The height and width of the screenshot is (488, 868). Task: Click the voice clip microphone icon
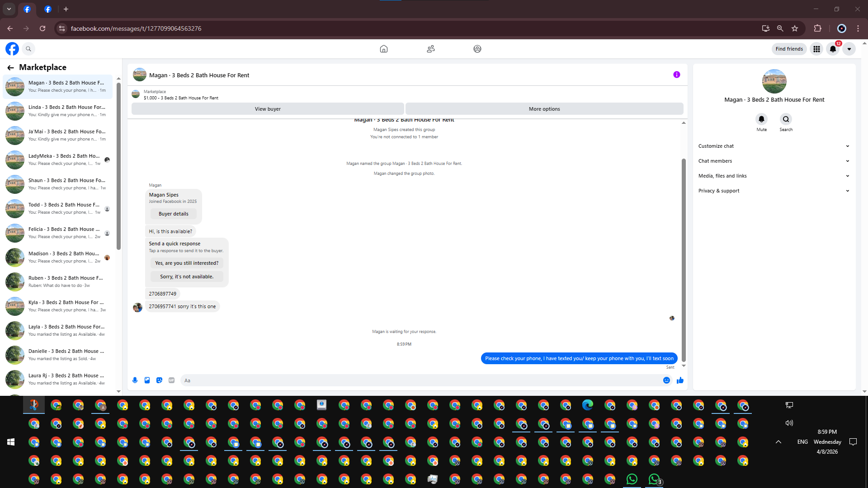point(135,380)
